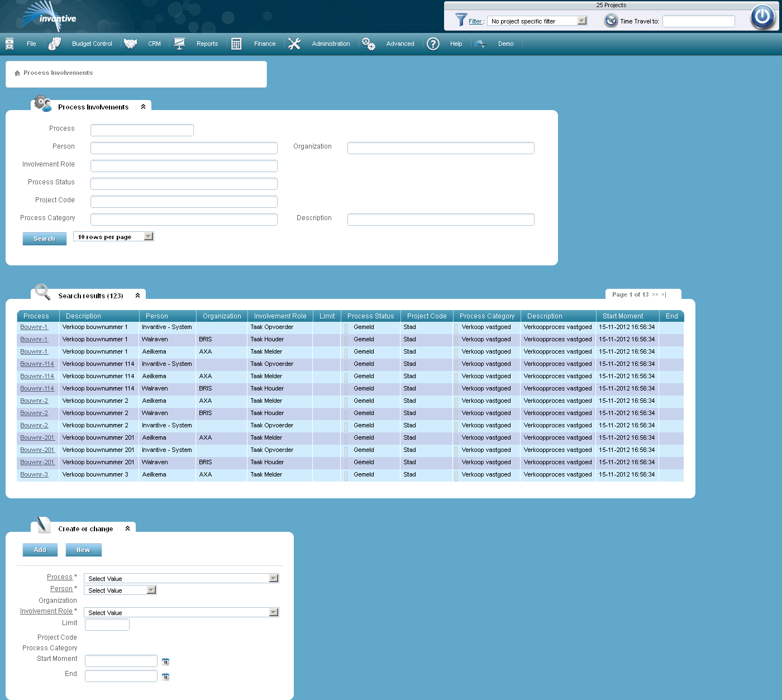Screen dimensions: 782x700
Task: Open the calendar picker next to End field
Action: tap(165, 676)
